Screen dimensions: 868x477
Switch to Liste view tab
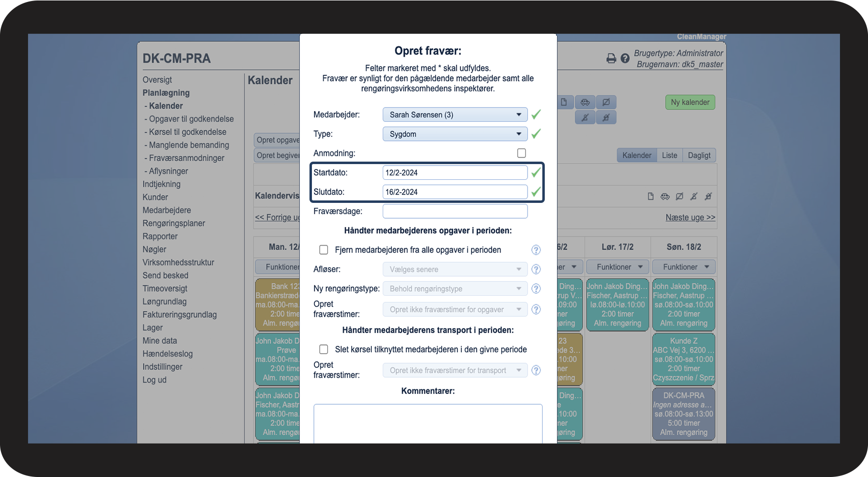click(670, 155)
